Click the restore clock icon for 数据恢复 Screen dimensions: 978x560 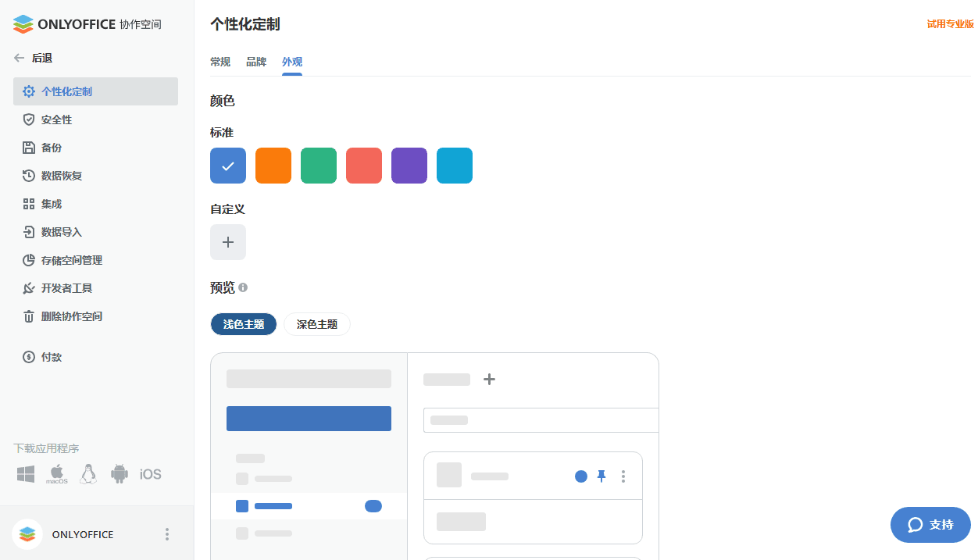pos(29,176)
